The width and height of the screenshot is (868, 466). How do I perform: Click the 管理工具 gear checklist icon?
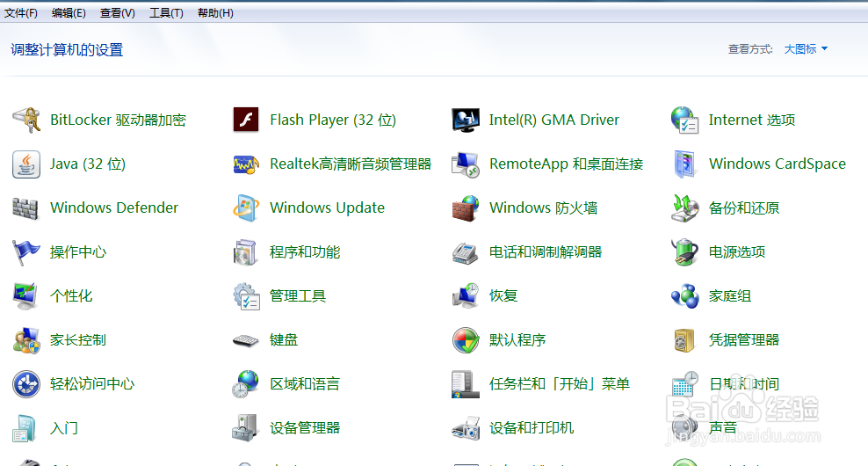click(246, 296)
